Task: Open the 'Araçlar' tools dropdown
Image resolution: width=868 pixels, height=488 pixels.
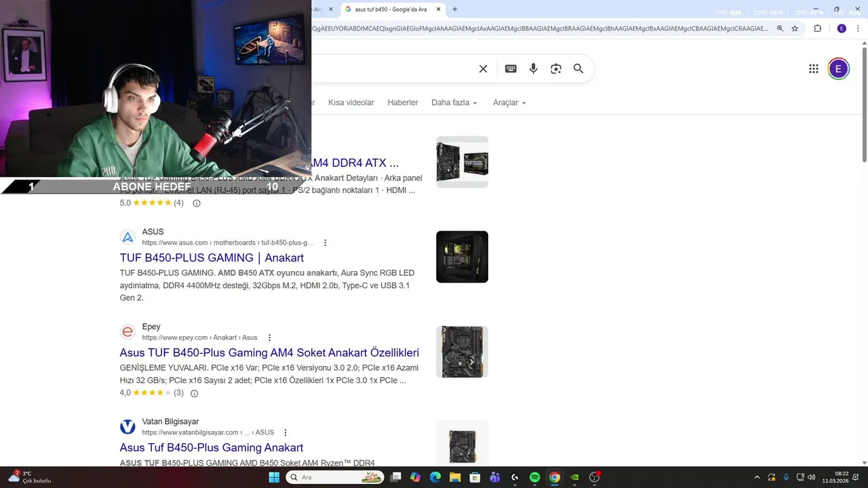Action: [509, 102]
